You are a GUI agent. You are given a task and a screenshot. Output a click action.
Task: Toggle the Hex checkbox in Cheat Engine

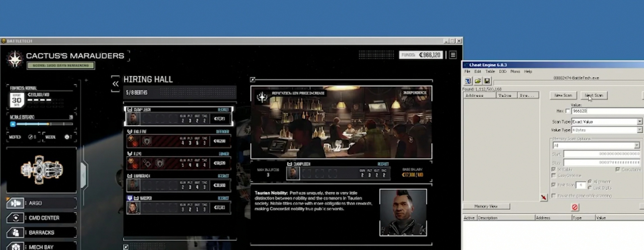567,111
